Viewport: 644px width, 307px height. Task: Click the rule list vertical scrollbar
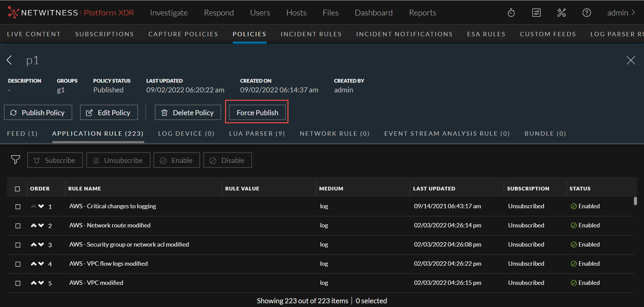[635, 201]
